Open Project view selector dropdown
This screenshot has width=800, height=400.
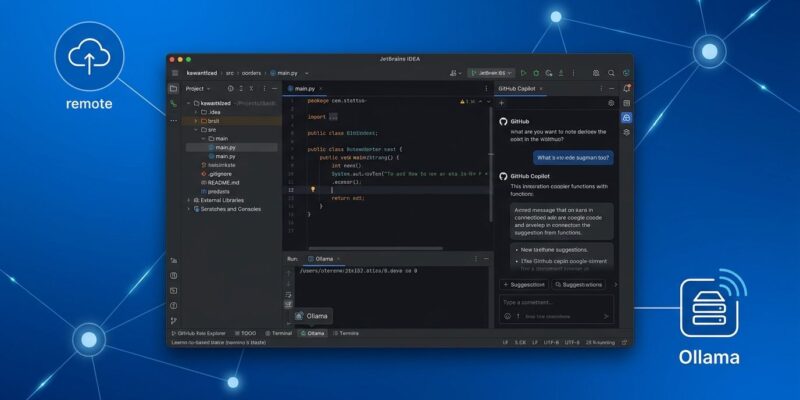pyautogui.click(x=198, y=88)
